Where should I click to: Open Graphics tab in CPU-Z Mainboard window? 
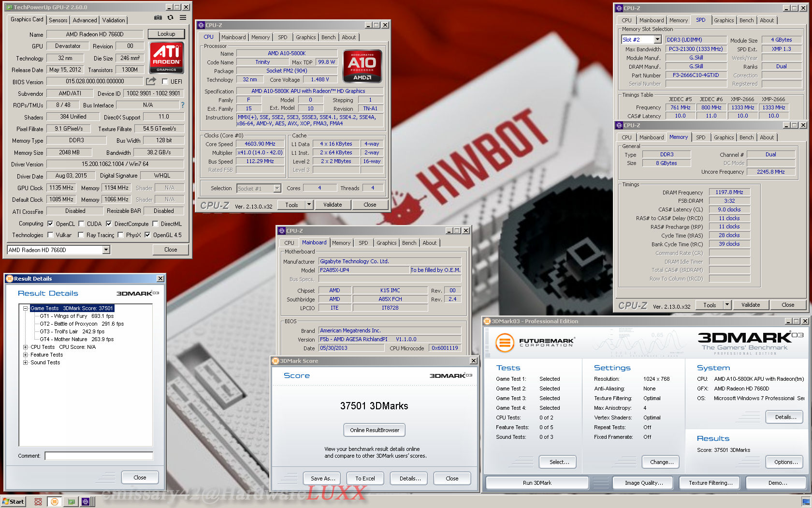tap(387, 243)
